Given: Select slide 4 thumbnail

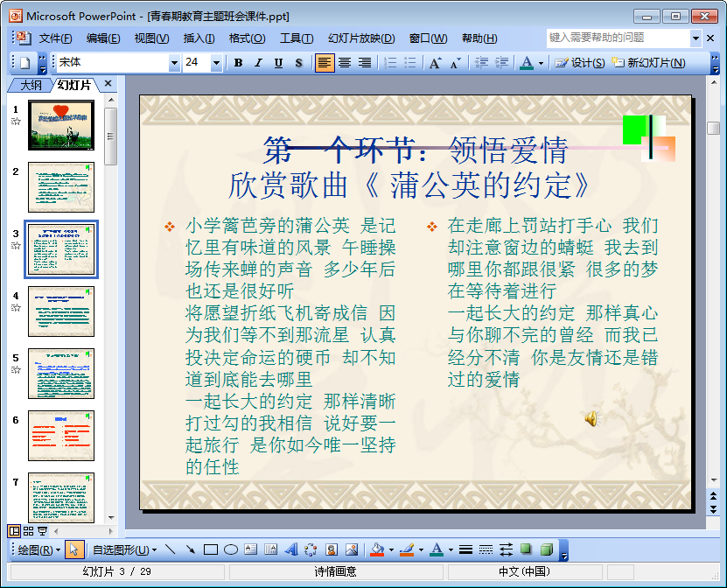Looking at the screenshot, I should pyautogui.click(x=61, y=311).
